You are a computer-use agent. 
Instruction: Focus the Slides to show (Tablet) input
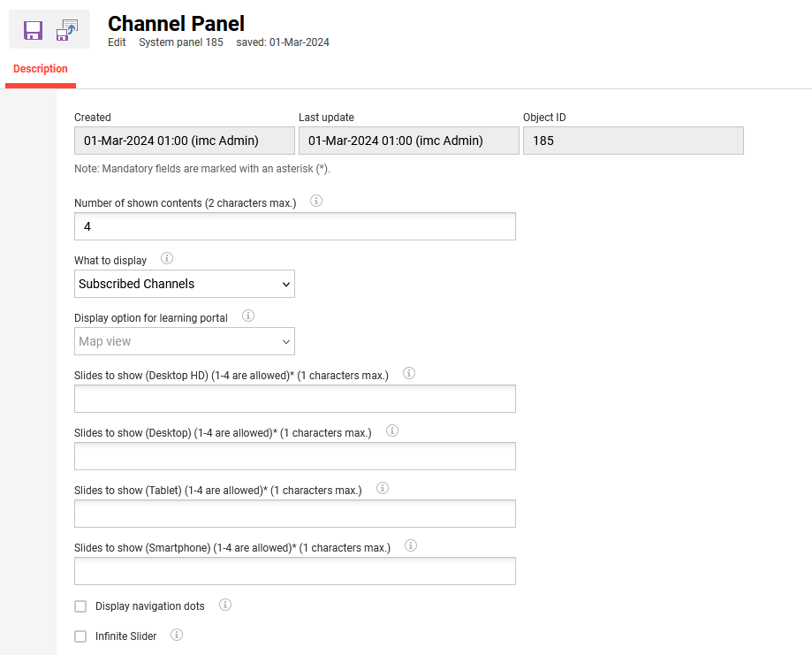coord(295,514)
